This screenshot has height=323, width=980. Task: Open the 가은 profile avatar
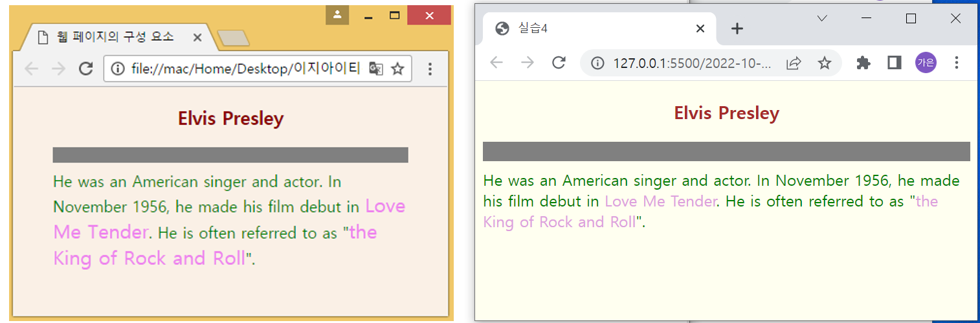(x=926, y=63)
